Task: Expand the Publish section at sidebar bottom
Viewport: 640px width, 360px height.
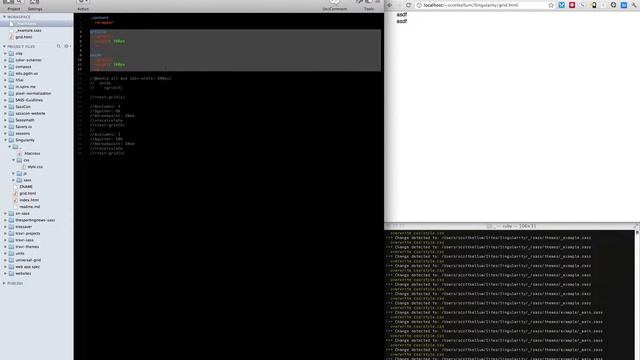Action: (4, 283)
